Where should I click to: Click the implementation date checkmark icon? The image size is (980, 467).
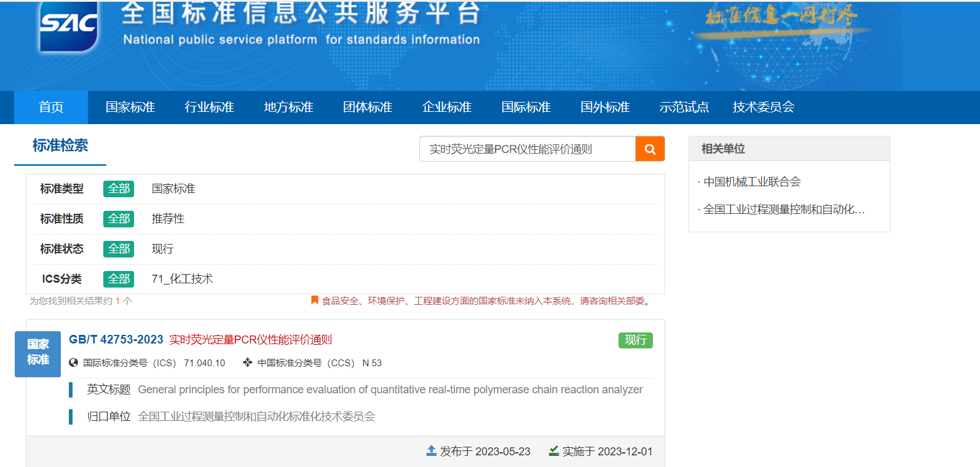[x=554, y=451]
